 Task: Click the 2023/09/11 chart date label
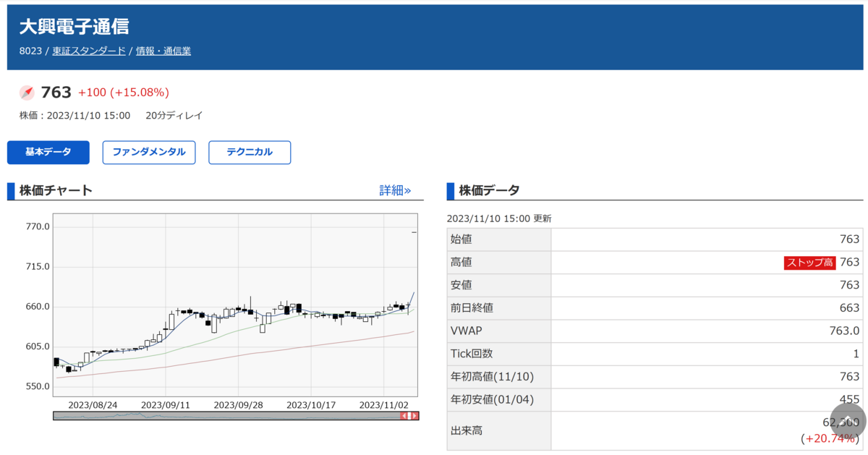tap(165, 405)
